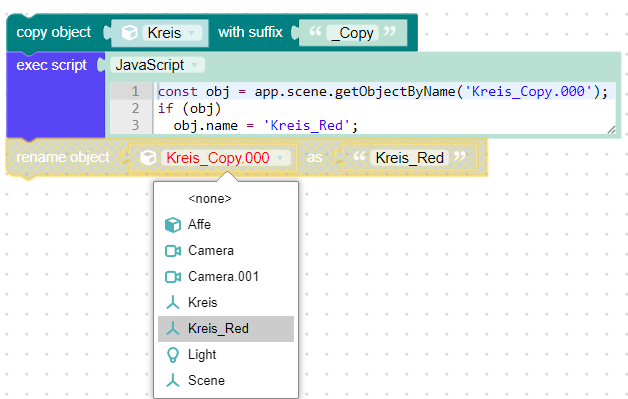The image size is (628, 399).
Task: Click the axes icon beside Scene
Action: tap(173, 381)
